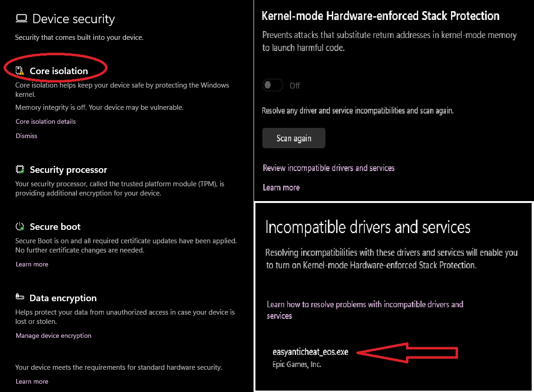Click the Core isolation warning icon
The height and width of the screenshot is (392, 534).
point(20,70)
